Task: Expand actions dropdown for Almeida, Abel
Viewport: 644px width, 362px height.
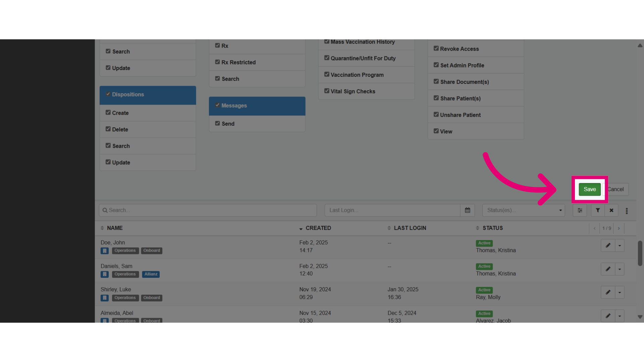Action: 620,316
